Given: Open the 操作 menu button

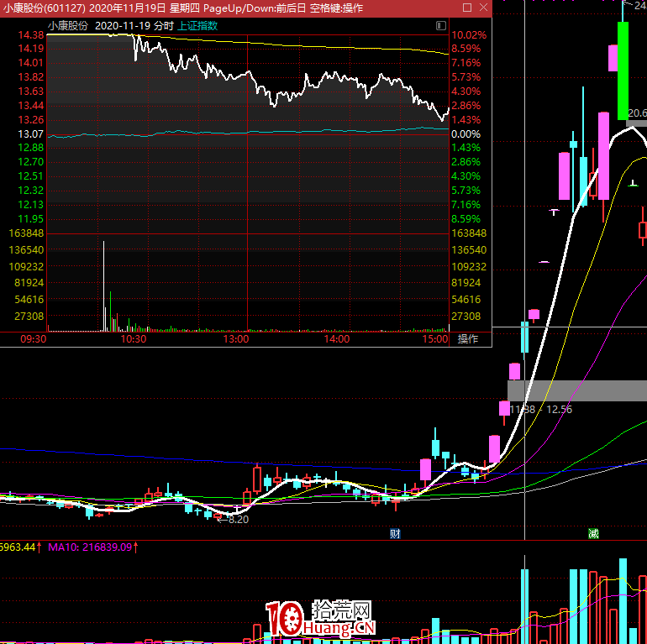Looking at the screenshot, I should 468,339.
